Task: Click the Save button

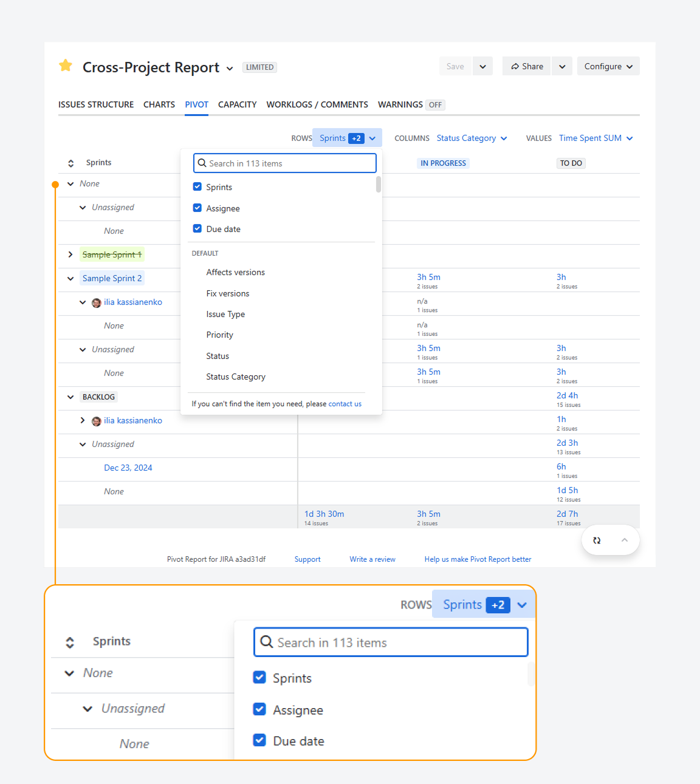Action: pyautogui.click(x=455, y=66)
